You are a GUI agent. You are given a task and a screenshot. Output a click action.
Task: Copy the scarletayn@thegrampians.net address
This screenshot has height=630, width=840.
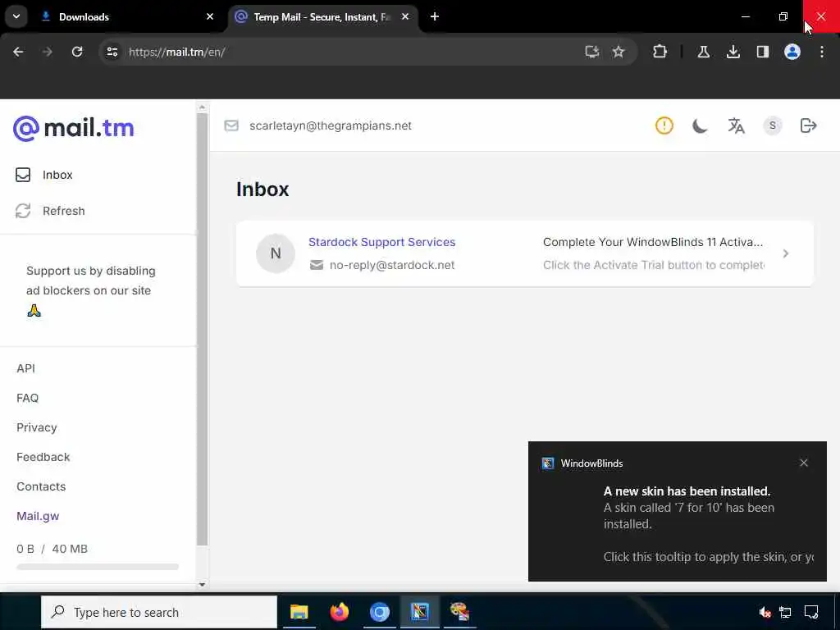coord(330,126)
